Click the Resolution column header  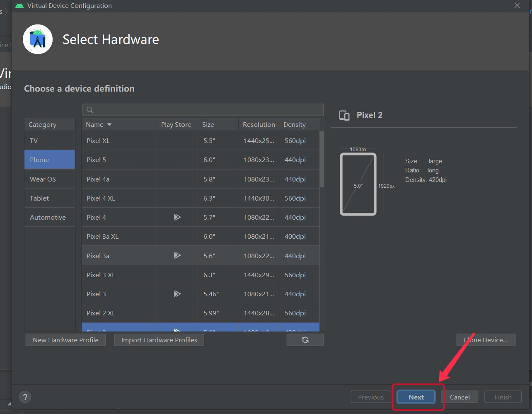point(259,124)
